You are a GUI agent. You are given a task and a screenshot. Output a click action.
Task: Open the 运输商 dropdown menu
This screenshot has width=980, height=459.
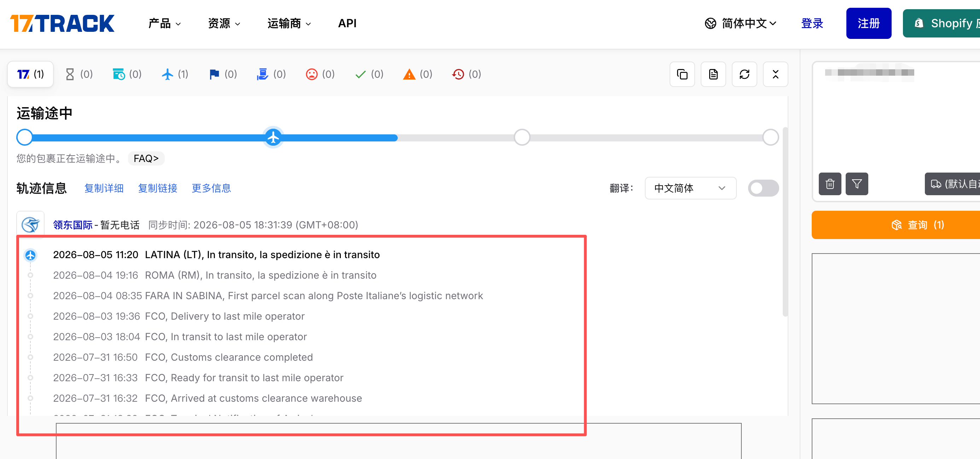click(x=289, y=24)
